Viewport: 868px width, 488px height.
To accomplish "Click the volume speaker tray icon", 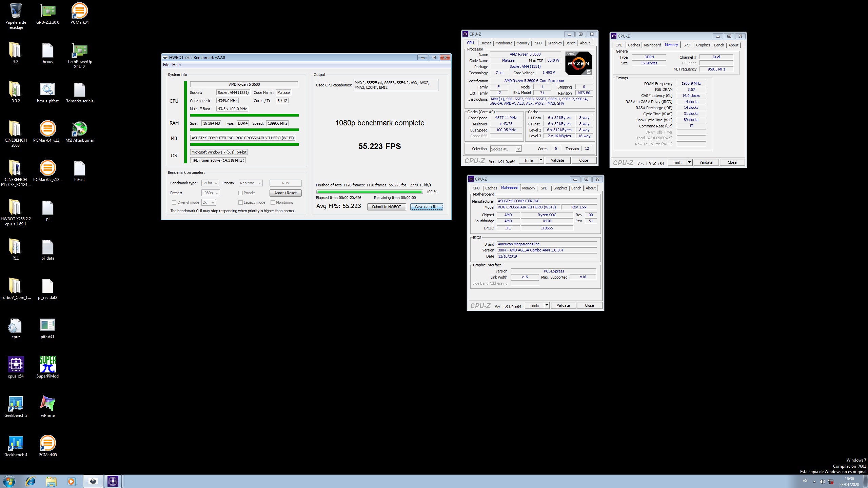I will [822, 482].
